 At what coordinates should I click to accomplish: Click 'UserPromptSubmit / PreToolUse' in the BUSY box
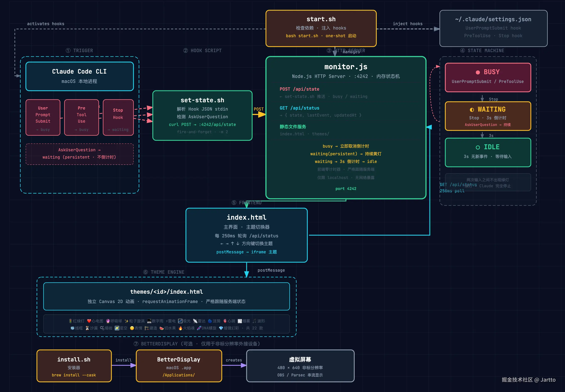pos(488,81)
